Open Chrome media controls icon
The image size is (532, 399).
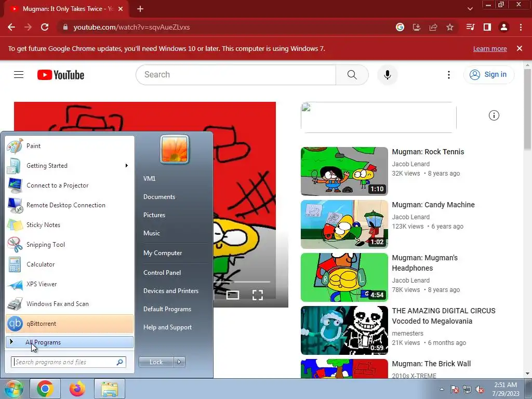(470, 27)
